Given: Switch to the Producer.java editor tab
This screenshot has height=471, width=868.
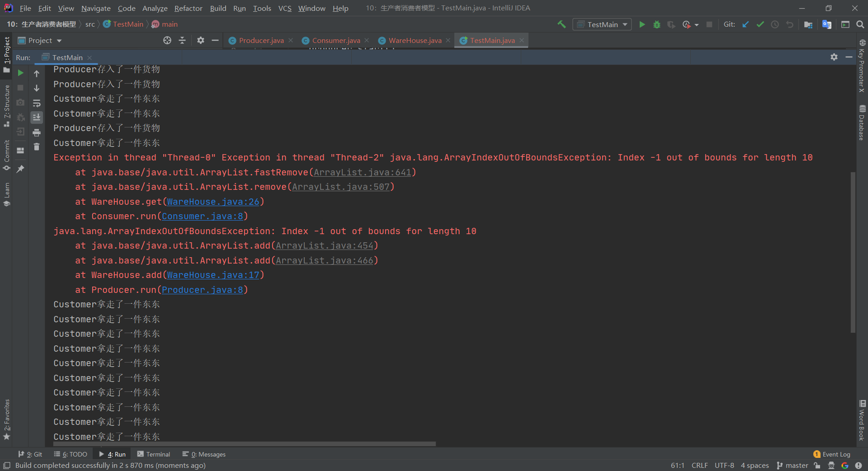Looking at the screenshot, I should (x=261, y=40).
